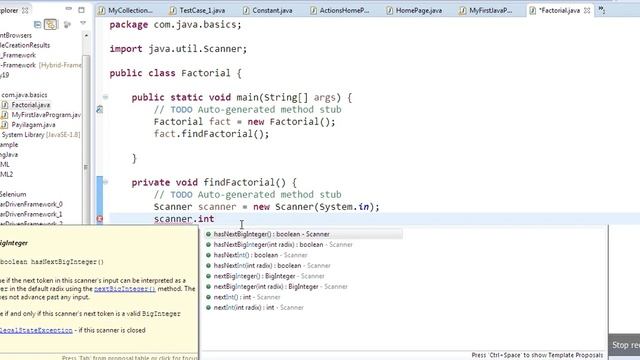The width and height of the screenshot is (640, 360).
Task: Select the System Library JavaSE-1.8 node
Action: (41, 134)
